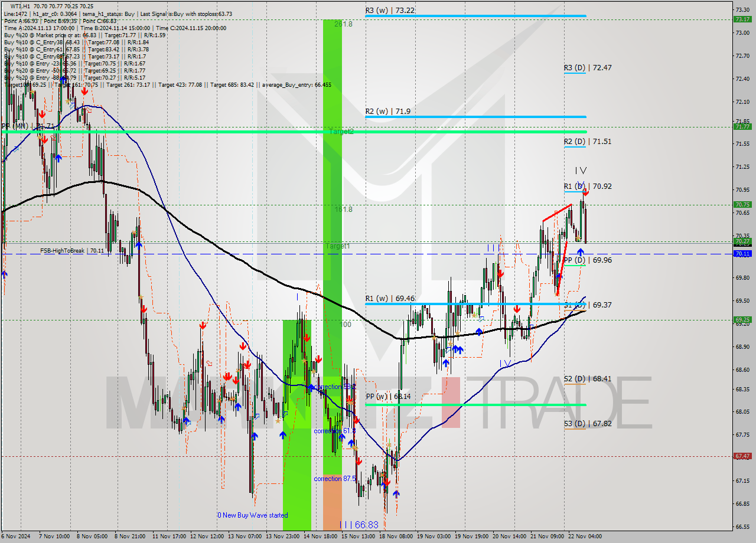Click 73.30 on the price axis
Viewport: 756px width, 543px height.
coord(742,10)
